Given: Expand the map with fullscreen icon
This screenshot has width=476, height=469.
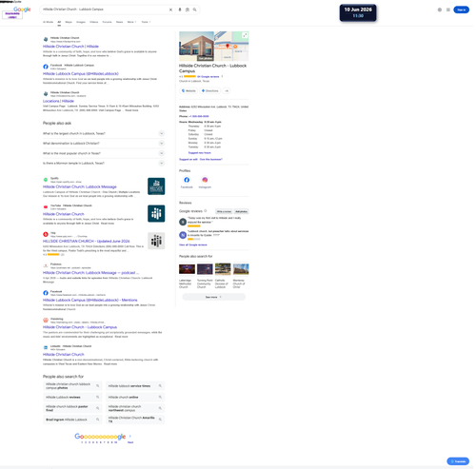Looking at the screenshot, I should click(245, 35).
